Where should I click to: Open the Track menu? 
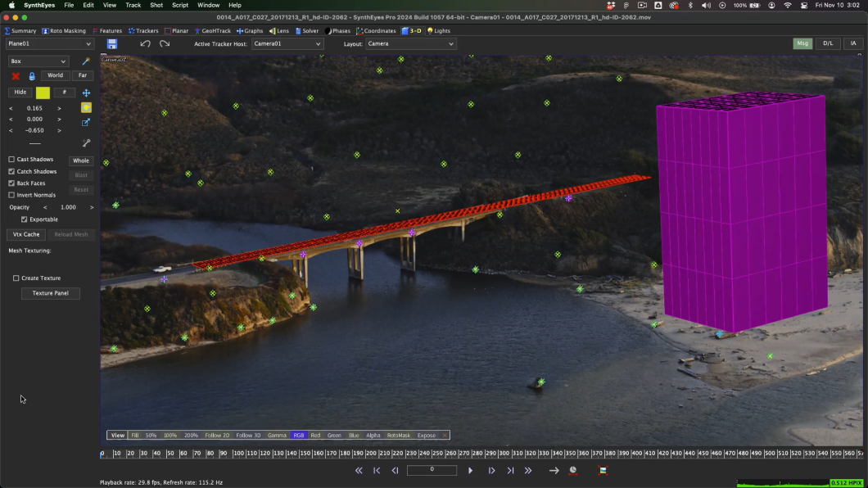(x=133, y=5)
